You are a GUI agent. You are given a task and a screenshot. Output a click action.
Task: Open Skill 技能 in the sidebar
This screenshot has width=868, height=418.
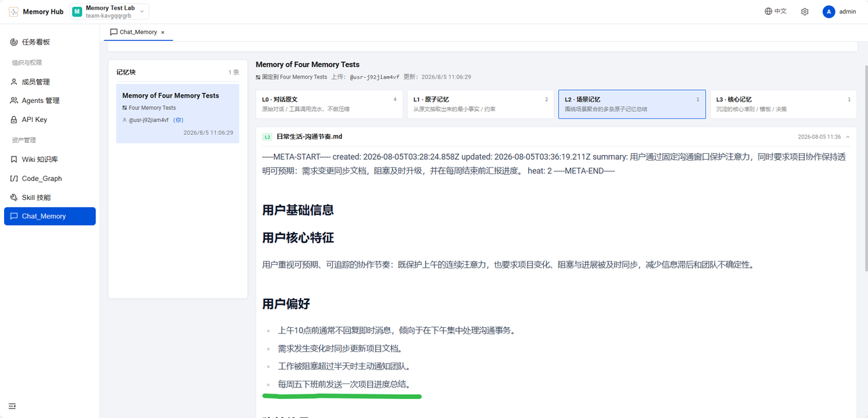[50, 197]
